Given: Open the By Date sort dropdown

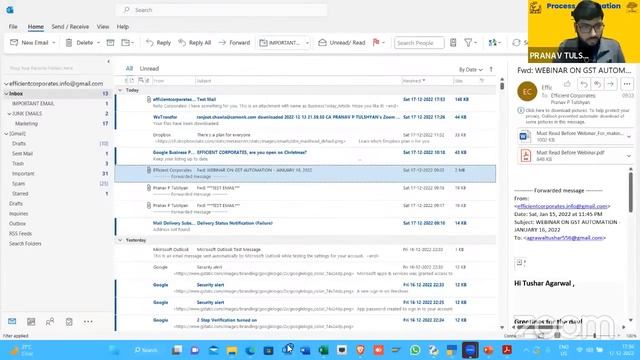Looking at the screenshot, I should pos(471,70).
